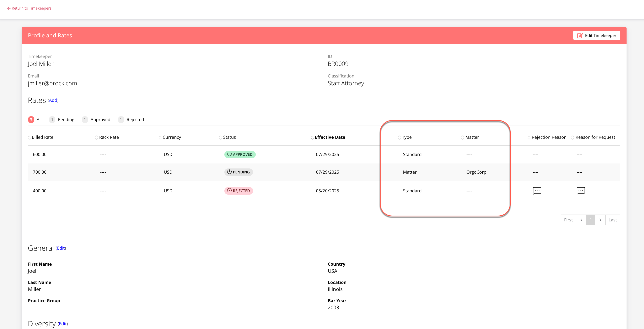
Task: Sort by Type column
Action: (405, 137)
